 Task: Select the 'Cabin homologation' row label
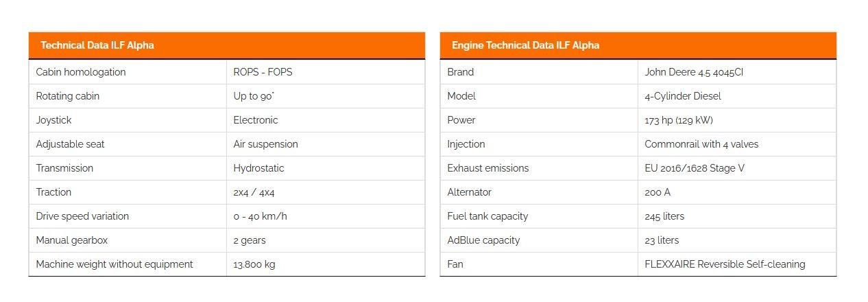click(81, 72)
